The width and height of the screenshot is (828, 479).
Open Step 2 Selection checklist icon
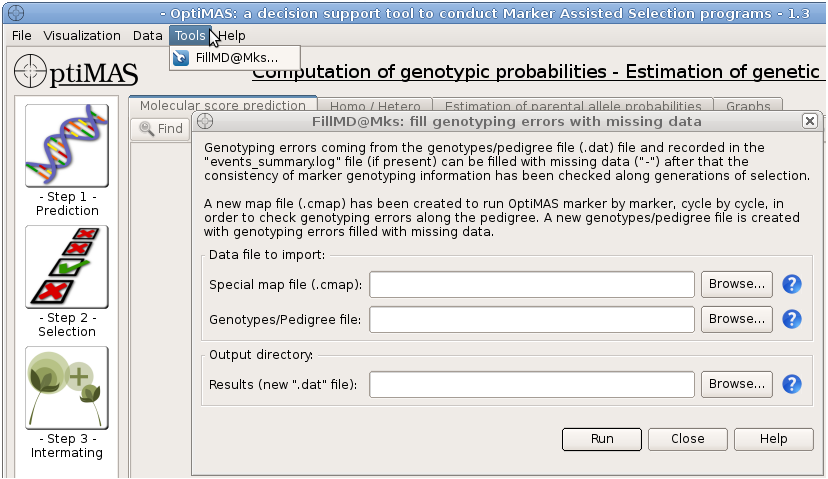click(66, 266)
